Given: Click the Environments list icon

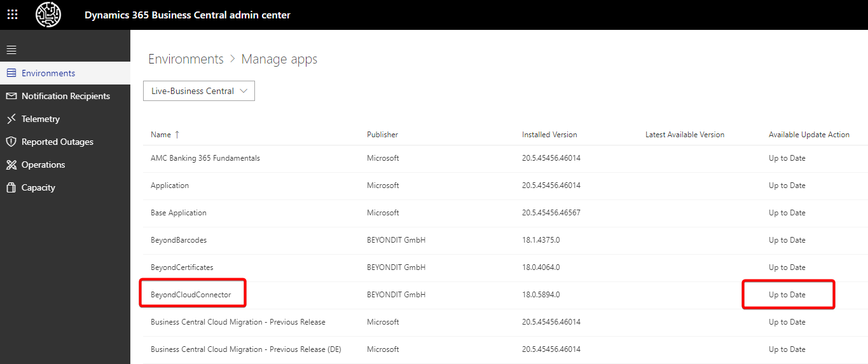Looking at the screenshot, I should (x=11, y=73).
